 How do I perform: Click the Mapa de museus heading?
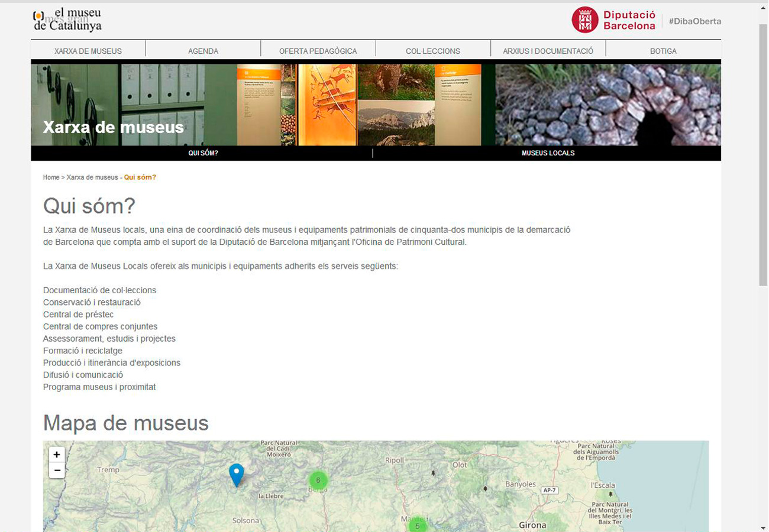point(126,423)
